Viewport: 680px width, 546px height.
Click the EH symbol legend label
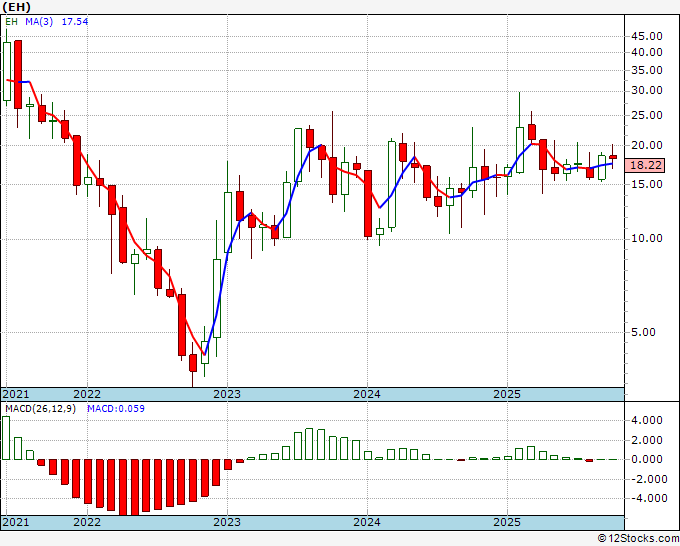[11, 21]
